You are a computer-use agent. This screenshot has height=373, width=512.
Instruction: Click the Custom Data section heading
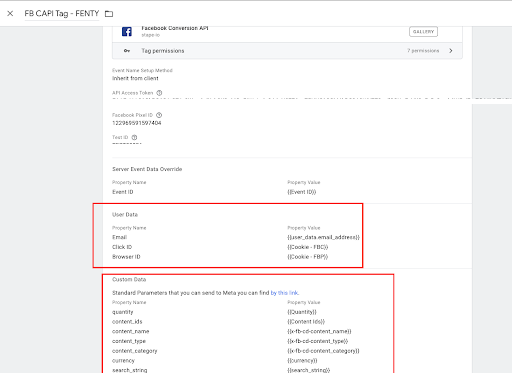pos(129,279)
